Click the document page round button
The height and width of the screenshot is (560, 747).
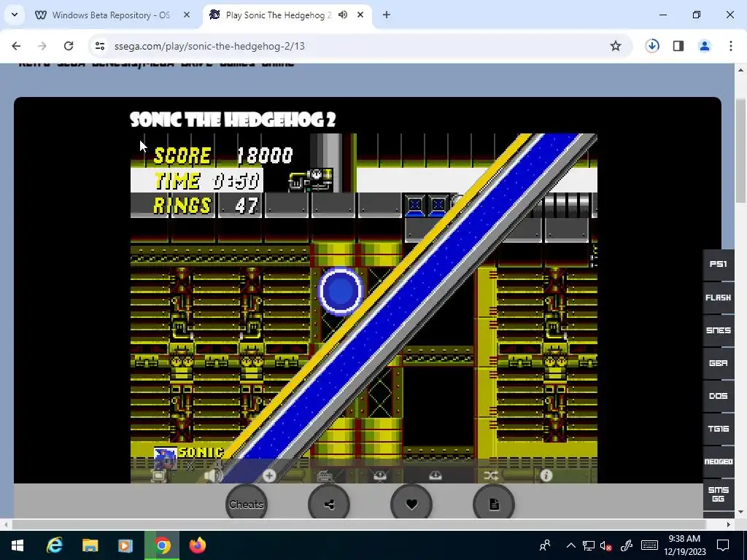(494, 505)
